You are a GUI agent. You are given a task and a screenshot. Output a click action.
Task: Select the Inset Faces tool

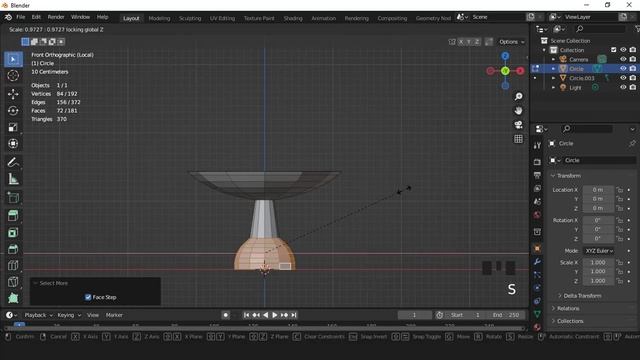tap(13, 232)
